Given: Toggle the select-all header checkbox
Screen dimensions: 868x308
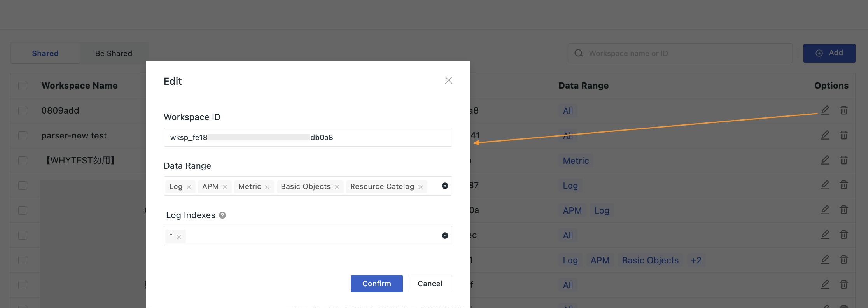Looking at the screenshot, I should 23,86.
